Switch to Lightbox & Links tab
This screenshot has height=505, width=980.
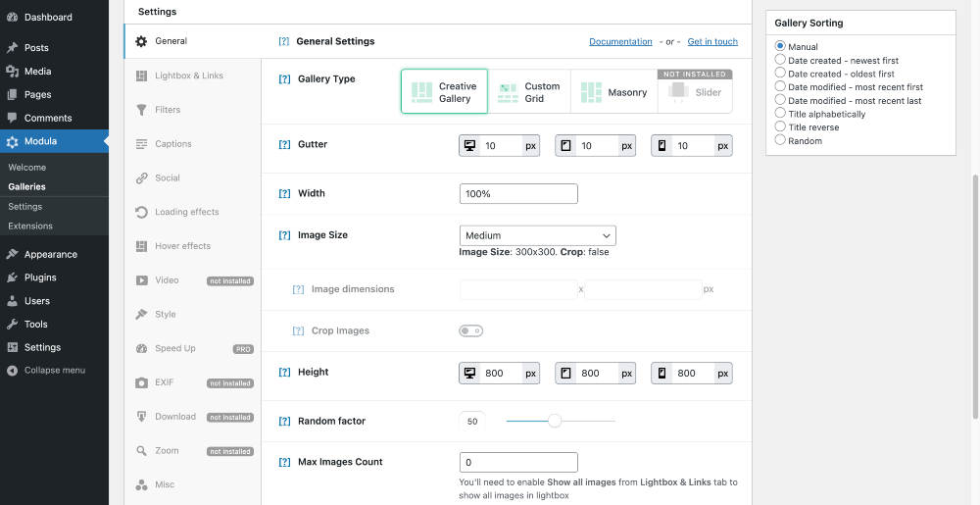pos(188,76)
